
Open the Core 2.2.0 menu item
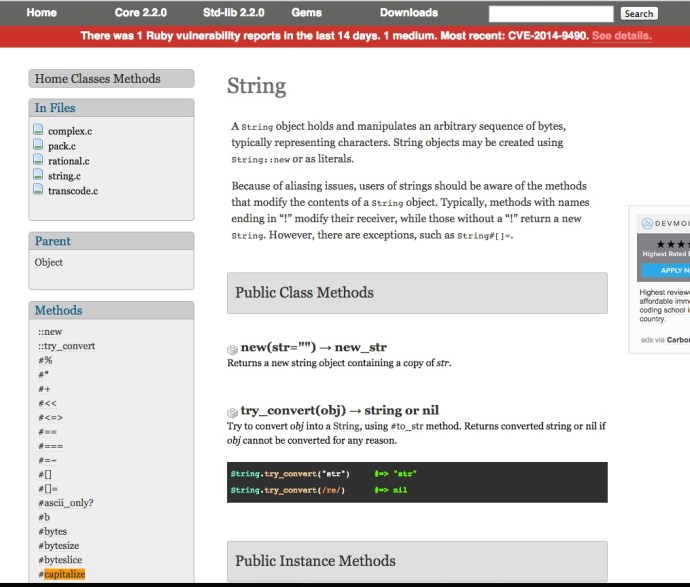(x=141, y=13)
